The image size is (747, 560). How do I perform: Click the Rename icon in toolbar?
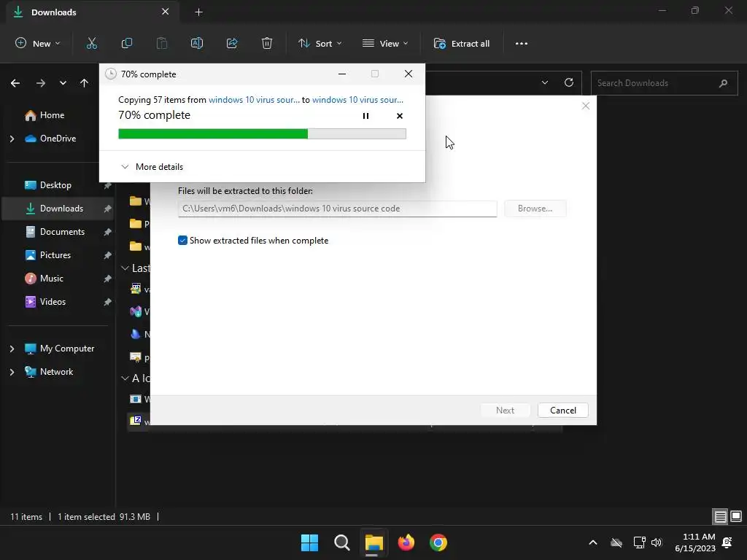pos(197,43)
